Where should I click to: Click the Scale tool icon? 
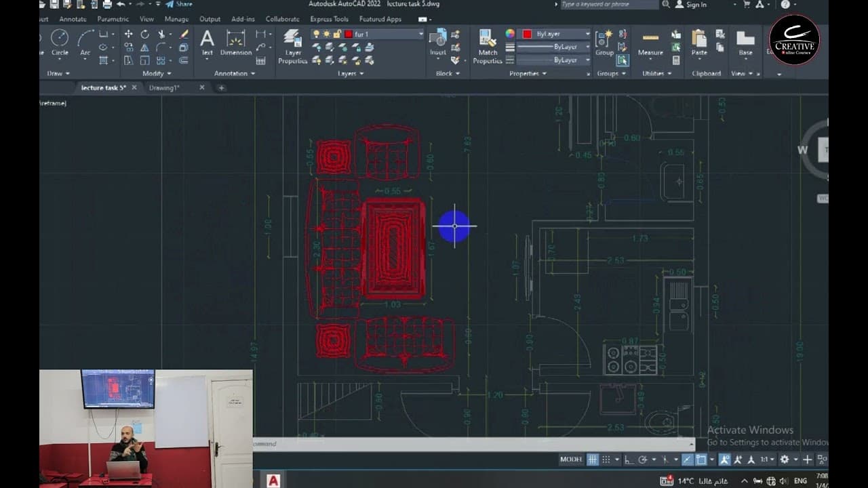[145, 60]
